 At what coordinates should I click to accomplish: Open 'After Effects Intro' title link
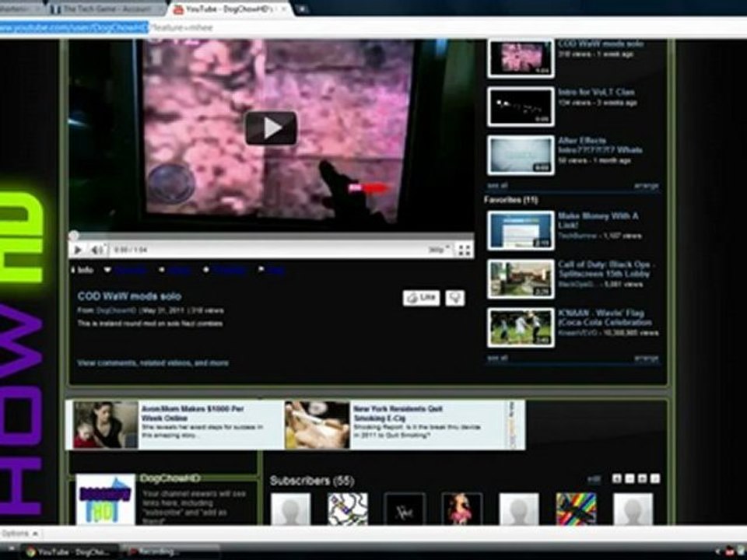coord(600,145)
